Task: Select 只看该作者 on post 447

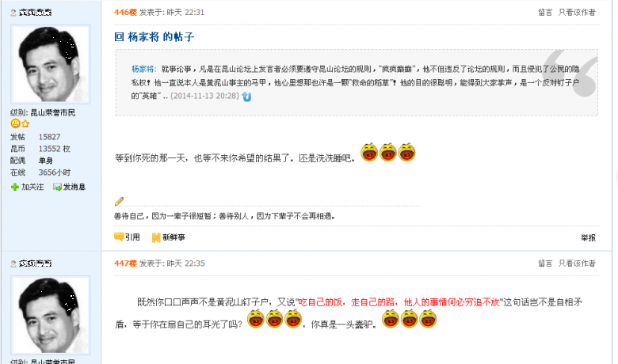Action: click(577, 264)
